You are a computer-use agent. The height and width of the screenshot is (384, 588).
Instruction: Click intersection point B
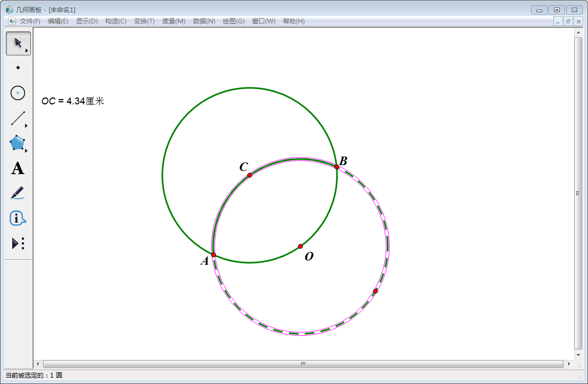337,167
